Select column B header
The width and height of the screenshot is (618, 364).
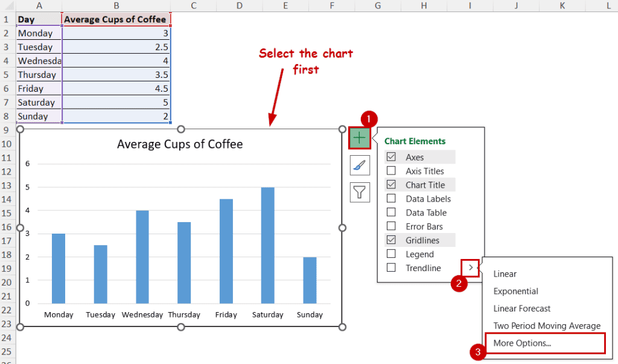[116, 5]
